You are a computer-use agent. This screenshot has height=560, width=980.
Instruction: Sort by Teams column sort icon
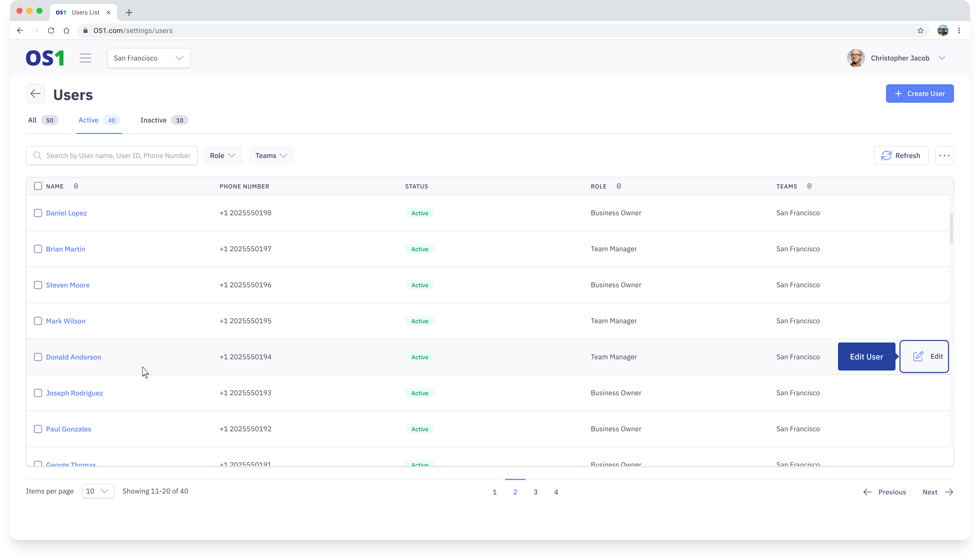(x=809, y=186)
